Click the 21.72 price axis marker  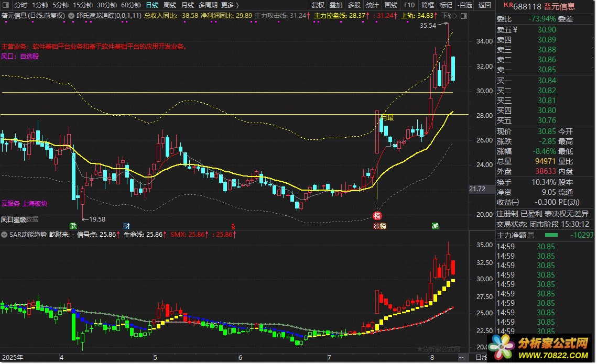point(477,189)
